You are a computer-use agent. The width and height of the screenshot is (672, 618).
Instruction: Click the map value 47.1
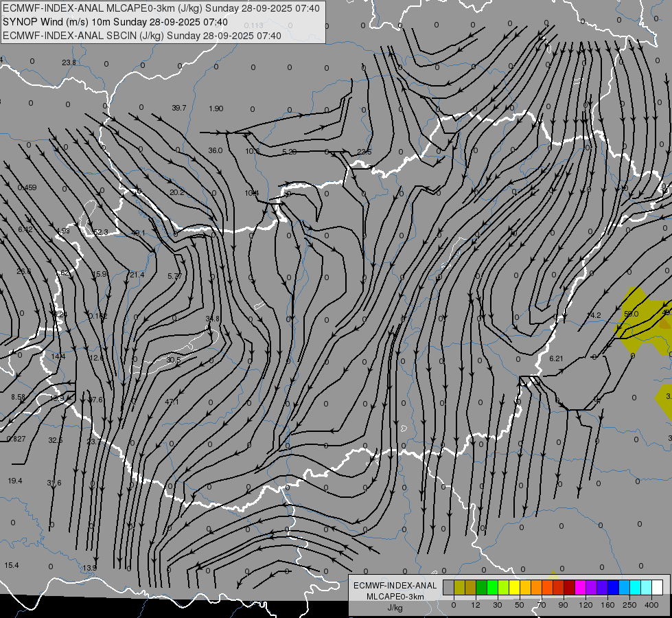pyautogui.click(x=172, y=402)
